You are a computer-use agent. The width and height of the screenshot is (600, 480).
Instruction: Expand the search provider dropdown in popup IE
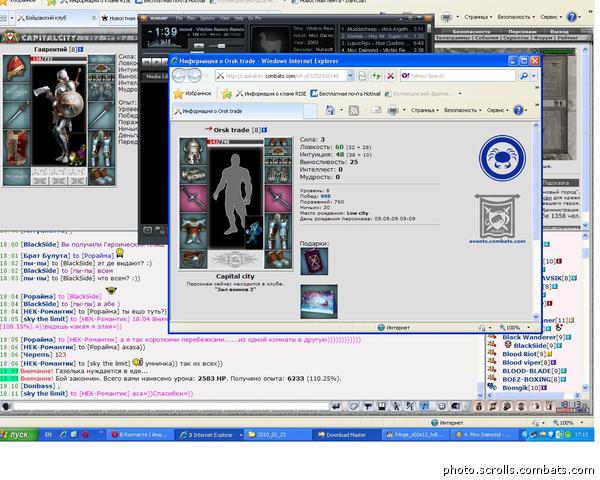click(534, 76)
